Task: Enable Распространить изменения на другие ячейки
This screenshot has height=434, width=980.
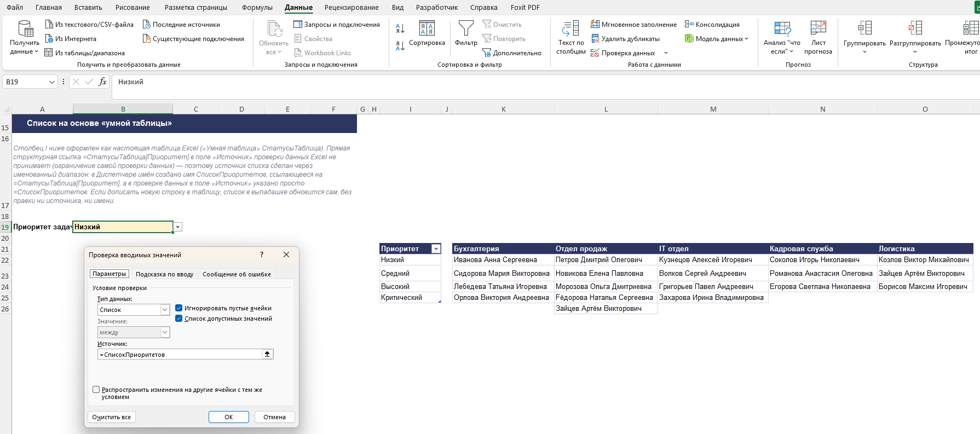Action: (96, 390)
